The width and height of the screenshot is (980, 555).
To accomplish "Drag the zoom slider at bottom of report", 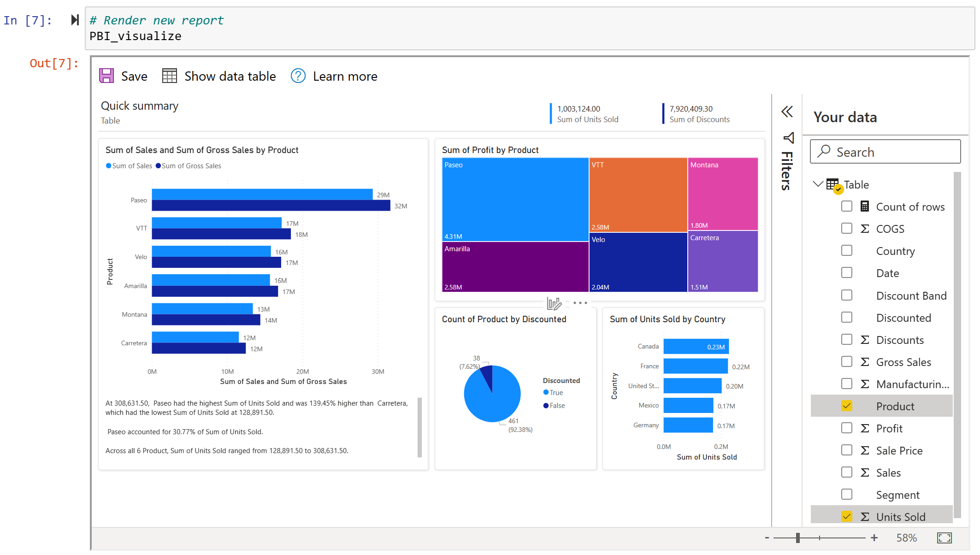I will 797,539.
